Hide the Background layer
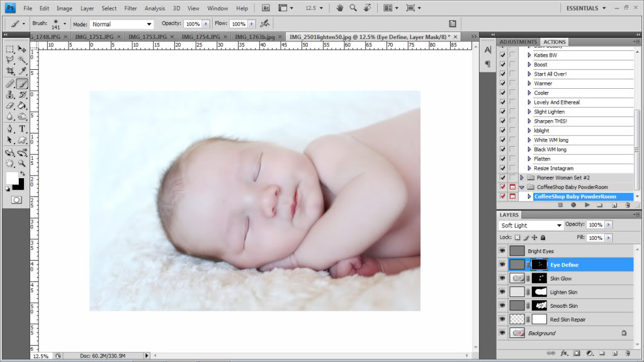The height and width of the screenshot is (362, 644). pos(502,333)
